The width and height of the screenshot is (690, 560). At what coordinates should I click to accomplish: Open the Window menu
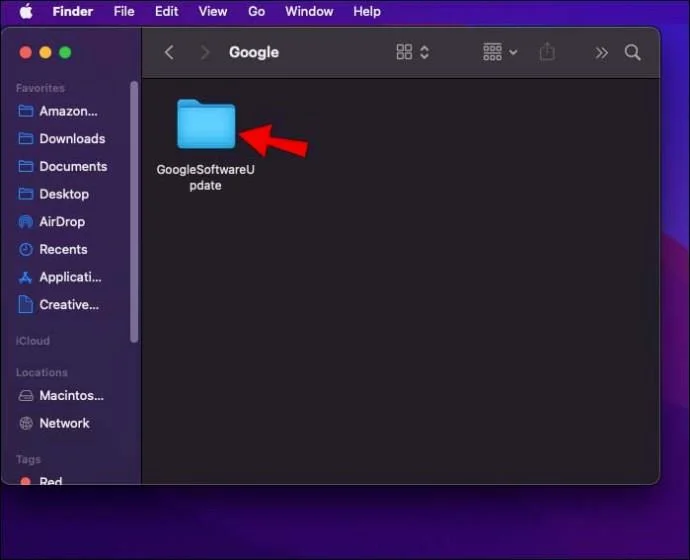(309, 11)
